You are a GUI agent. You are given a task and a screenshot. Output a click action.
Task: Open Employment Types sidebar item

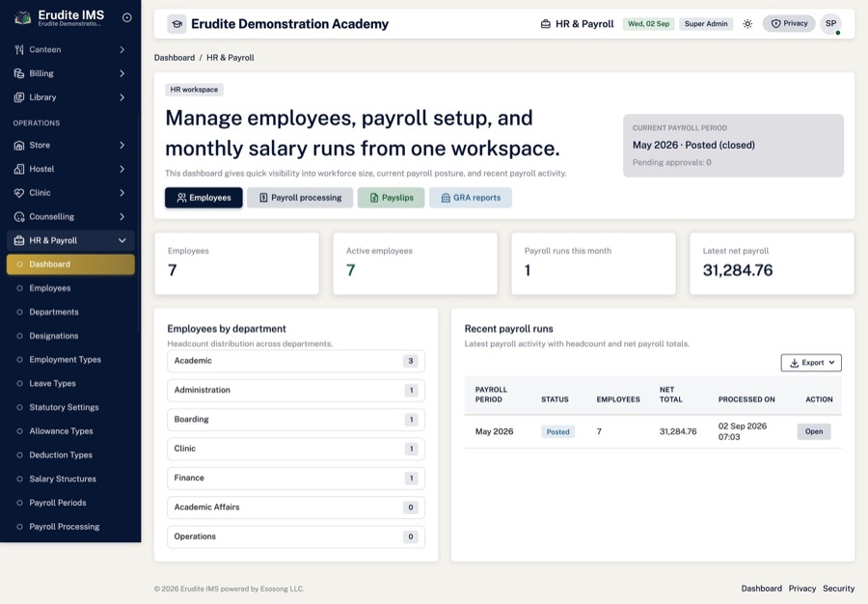coord(70,359)
